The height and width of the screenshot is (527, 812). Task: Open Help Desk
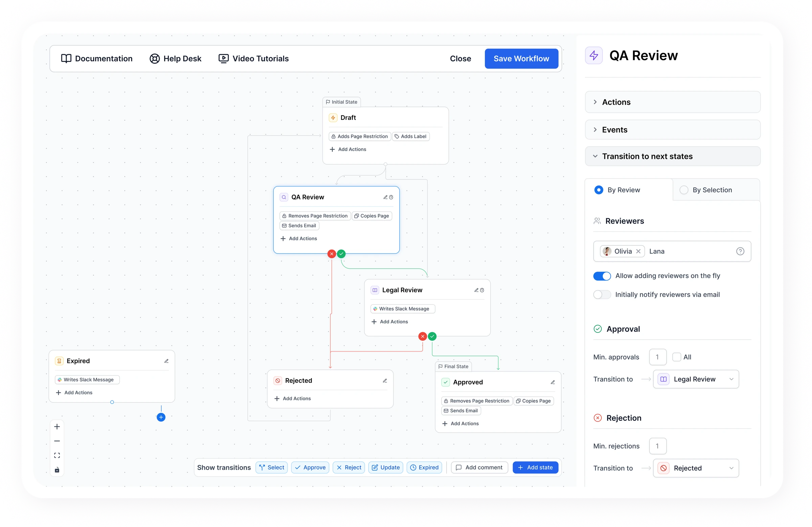point(175,59)
